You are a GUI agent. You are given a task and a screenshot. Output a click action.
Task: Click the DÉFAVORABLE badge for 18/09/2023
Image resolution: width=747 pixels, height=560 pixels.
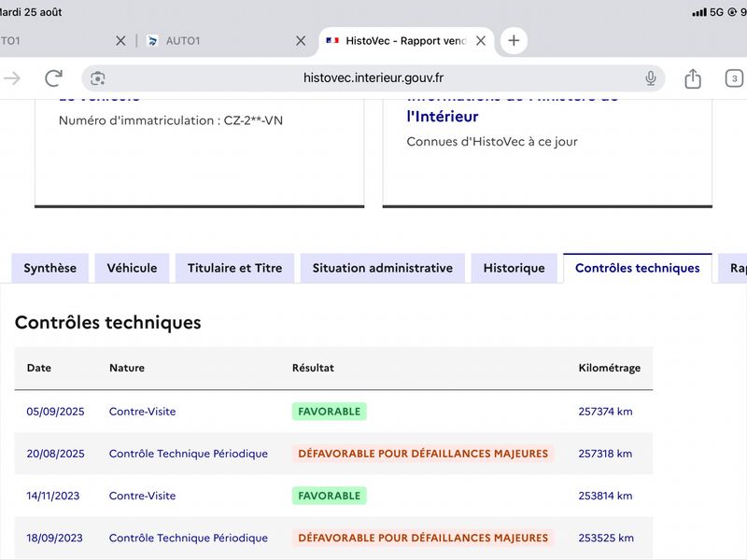point(423,538)
